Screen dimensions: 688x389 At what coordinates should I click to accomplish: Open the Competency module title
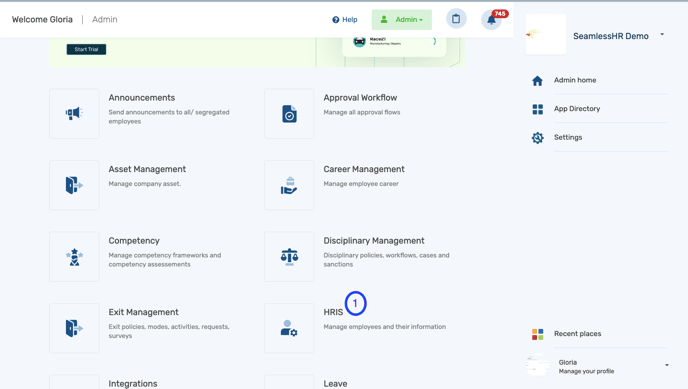(134, 241)
